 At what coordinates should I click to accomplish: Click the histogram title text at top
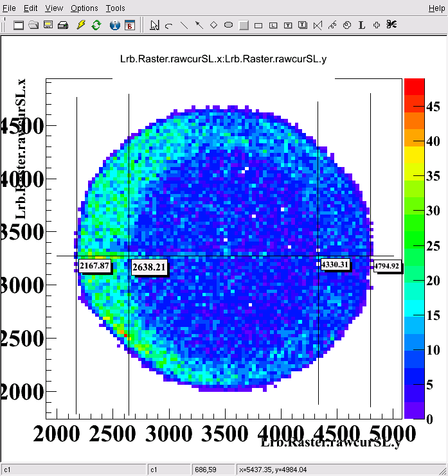click(x=223, y=59)
